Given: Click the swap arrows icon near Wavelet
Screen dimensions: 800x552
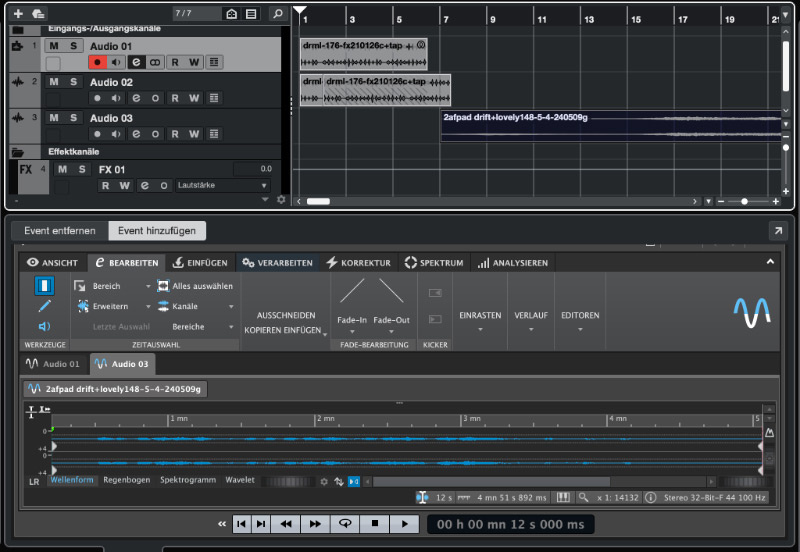Looking at the screenshot, I should pos(339,481).
